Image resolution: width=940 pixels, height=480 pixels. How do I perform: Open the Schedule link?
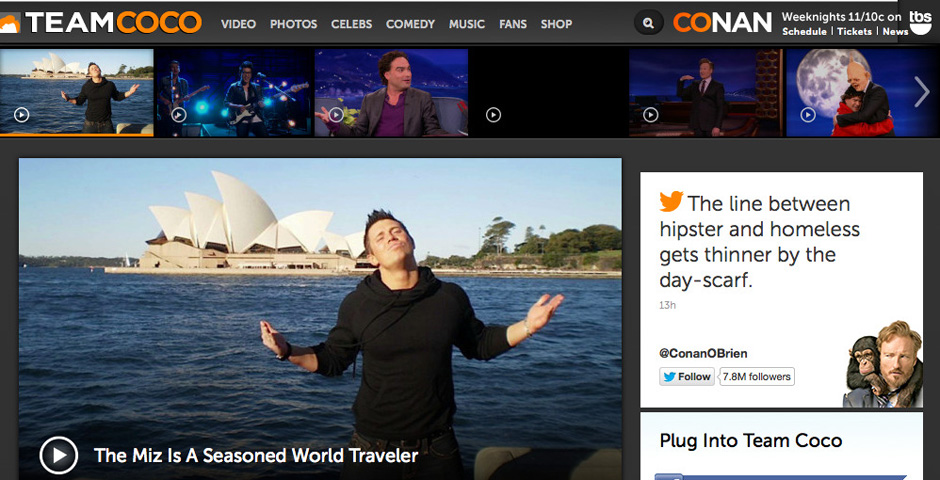coord(804,32)
